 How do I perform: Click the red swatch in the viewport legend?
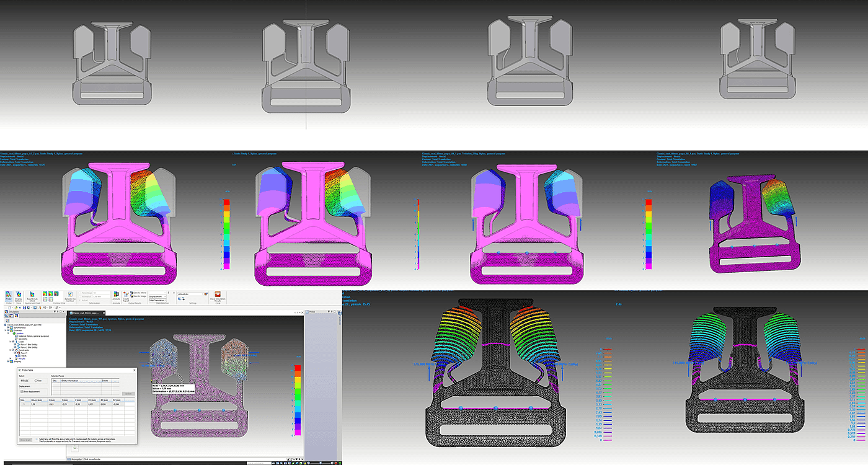[298, 368]
